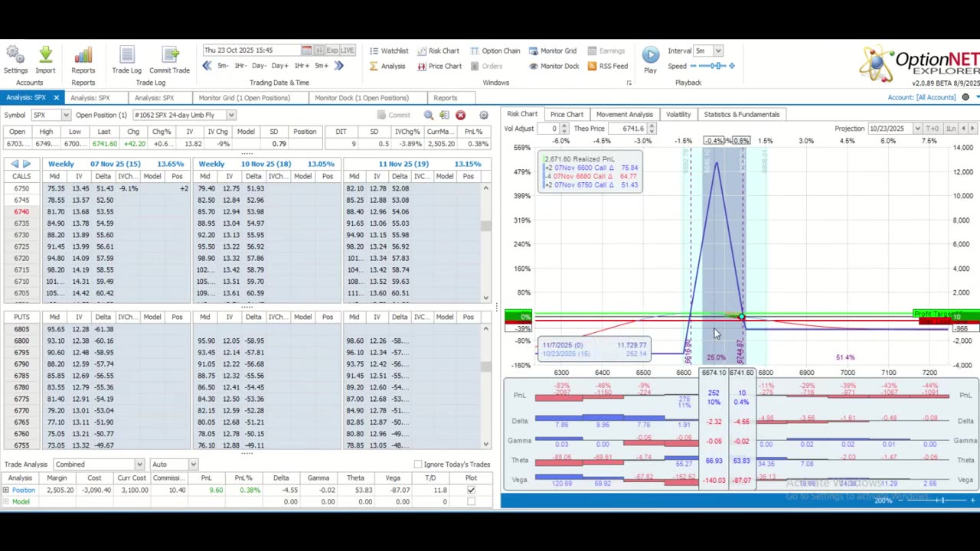
Task: Switch to the Movement Analysis tab
Action: pyautogui.click(x=624, y=114)
